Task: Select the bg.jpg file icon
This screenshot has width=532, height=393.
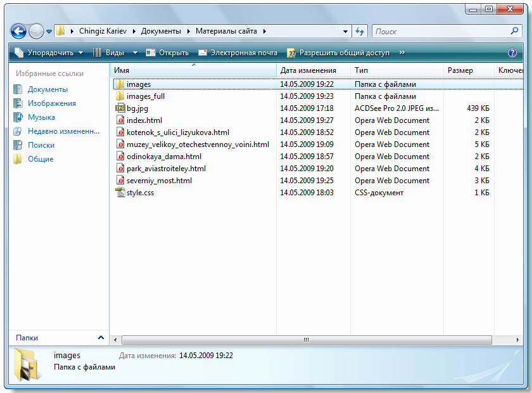Action: pyautogui.click(x=120, y=108)
